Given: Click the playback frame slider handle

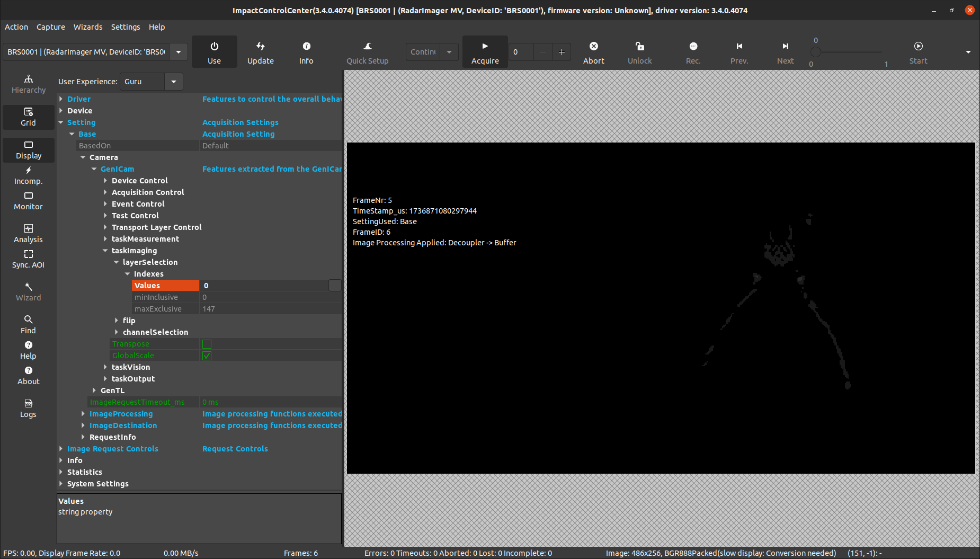Looking at the screenshot, I should [816, 52].
